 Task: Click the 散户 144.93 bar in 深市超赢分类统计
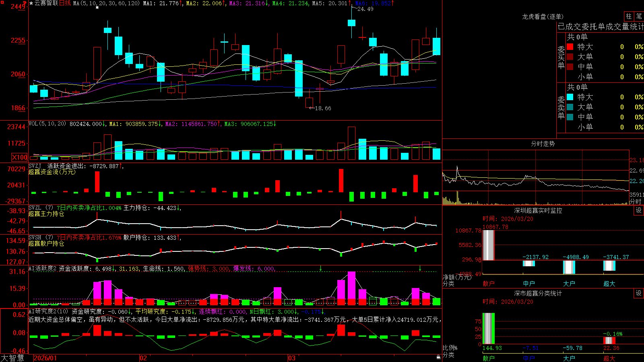(x=488, y=328)
